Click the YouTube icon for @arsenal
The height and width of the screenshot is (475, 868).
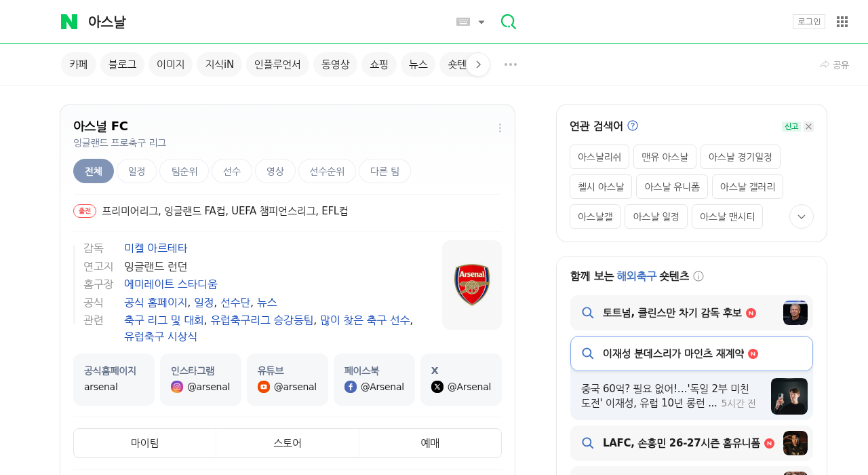264,386
